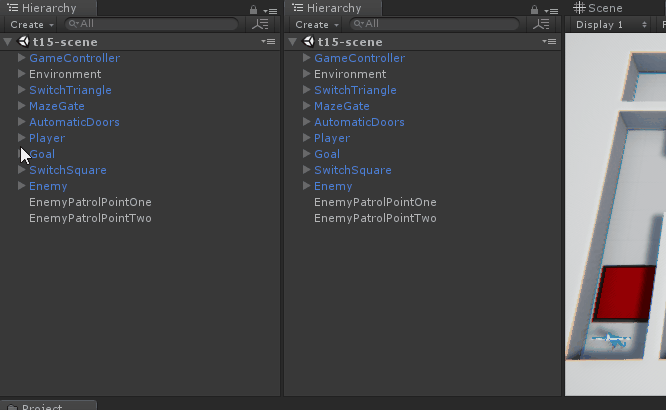This screenshot has height=410, width=666.
Task: Switch to the Scene tab
Action: point(598,8)
